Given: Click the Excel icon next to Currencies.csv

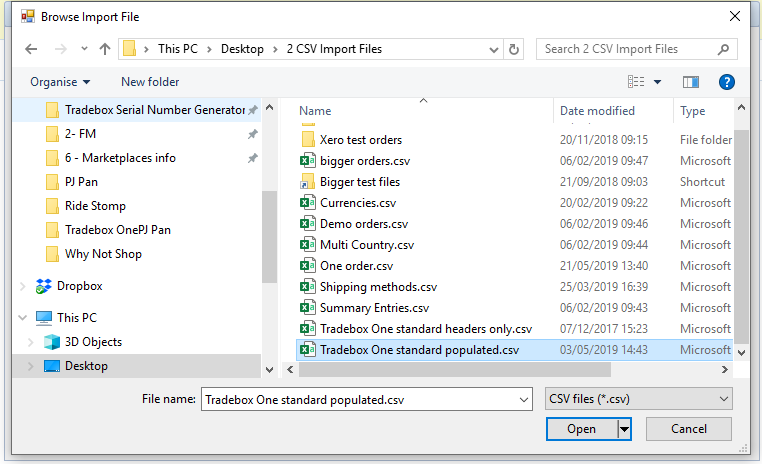Looking at the screenshot, I should pos(307,203).
